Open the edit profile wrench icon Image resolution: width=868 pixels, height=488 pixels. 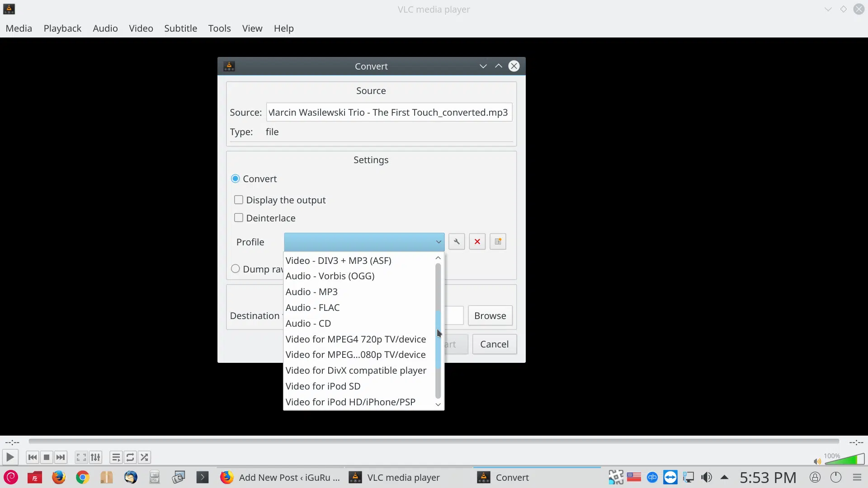coord(457,242)
